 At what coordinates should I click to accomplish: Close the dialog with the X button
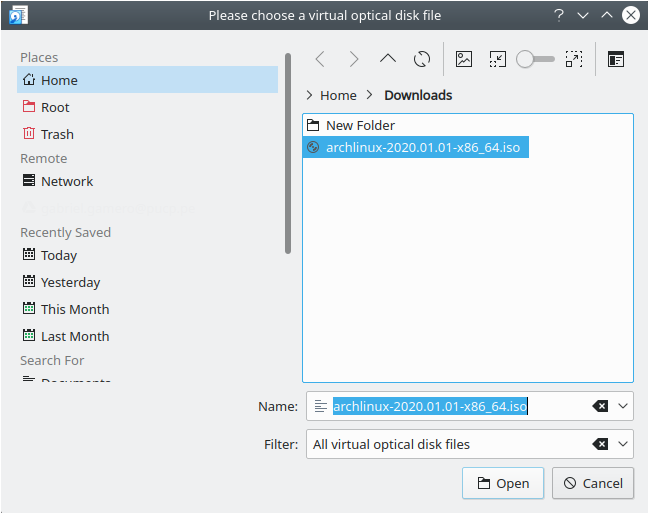tap(631, 15)
